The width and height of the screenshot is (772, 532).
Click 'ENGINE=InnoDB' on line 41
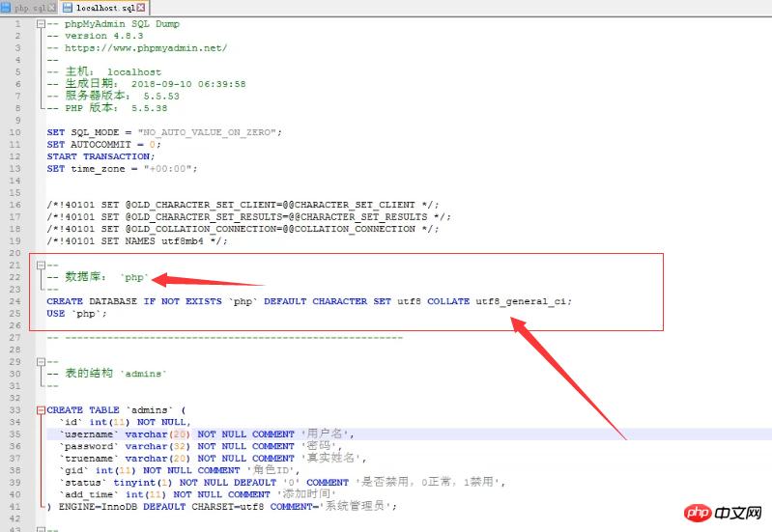98,506
